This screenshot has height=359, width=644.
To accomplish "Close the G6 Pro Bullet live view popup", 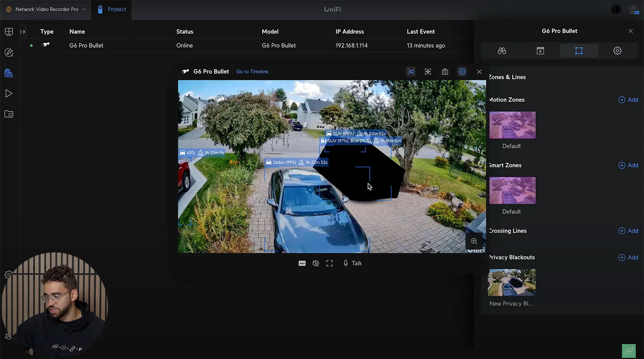I will pos(479,72).
